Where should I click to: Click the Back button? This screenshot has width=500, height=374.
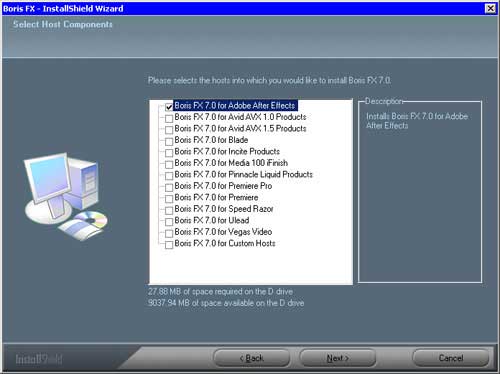251,358
